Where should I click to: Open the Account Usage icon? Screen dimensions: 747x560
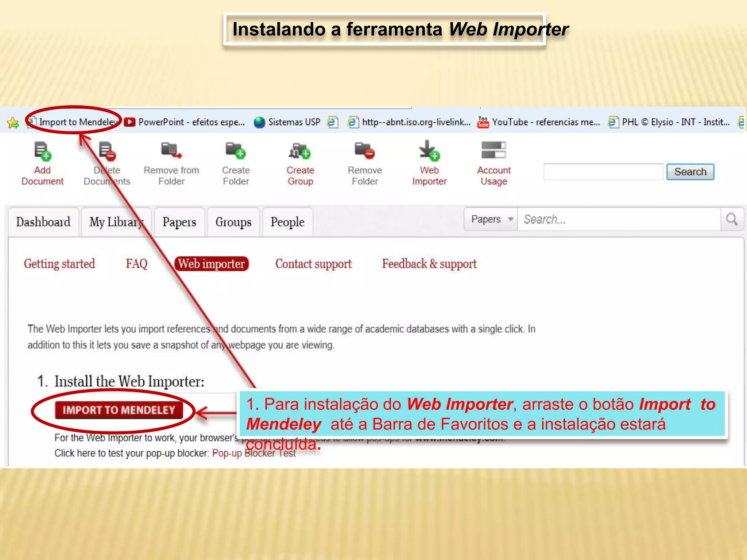494,150
